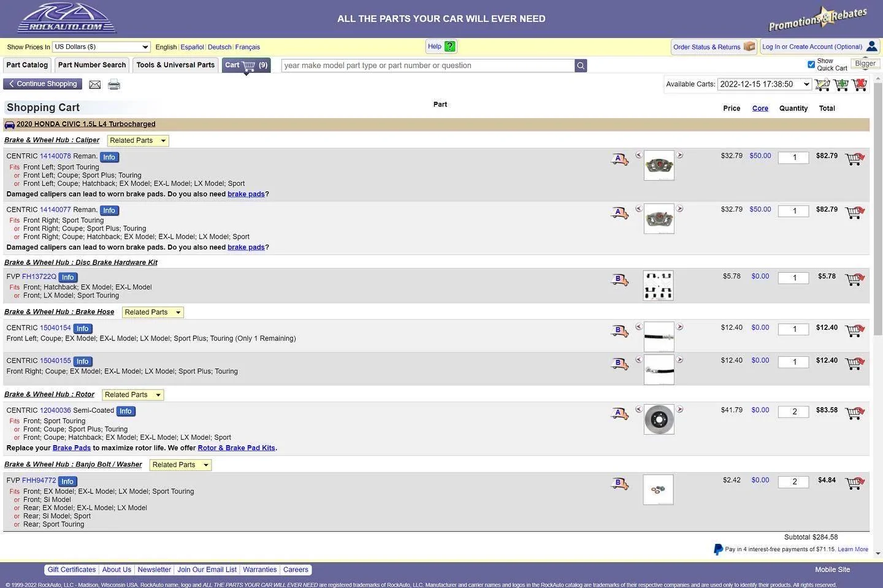Click the quantity field for rotor 12040036
The height and width of the screenshot is (588, 883).
point(793,412)
